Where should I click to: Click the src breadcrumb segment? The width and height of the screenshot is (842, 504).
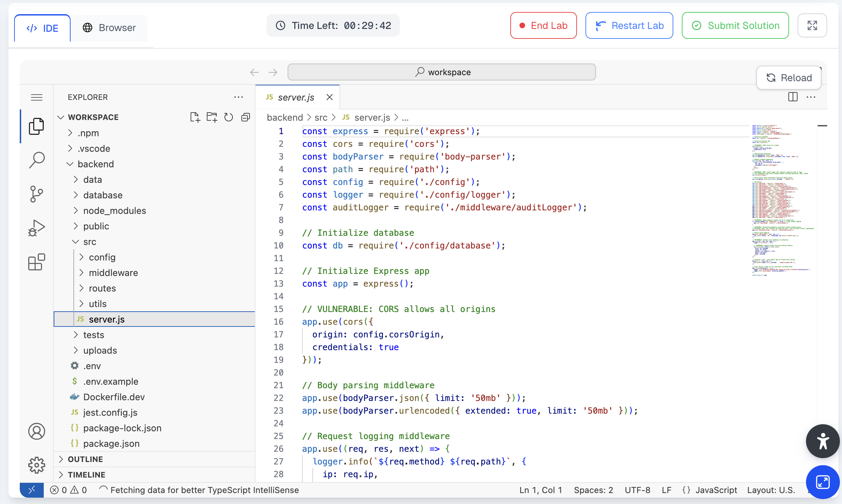321,118
